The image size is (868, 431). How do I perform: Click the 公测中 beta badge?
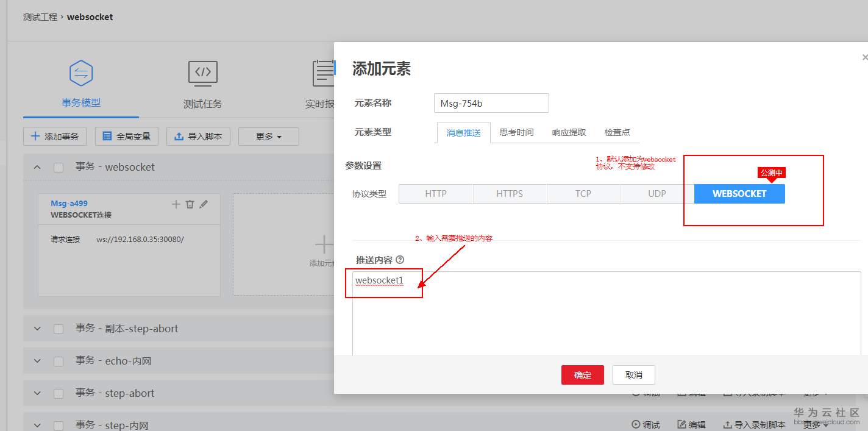772,173
